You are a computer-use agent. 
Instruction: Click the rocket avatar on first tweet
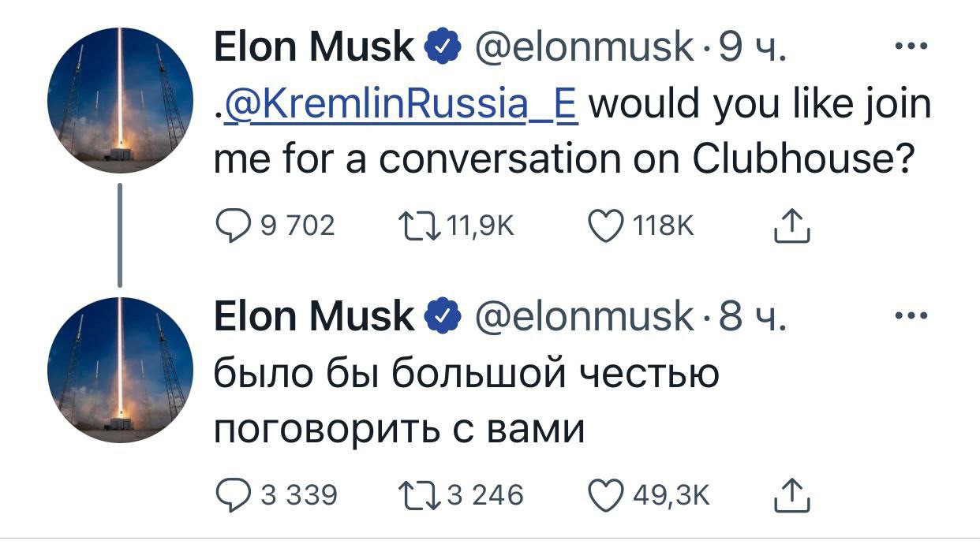120,100
